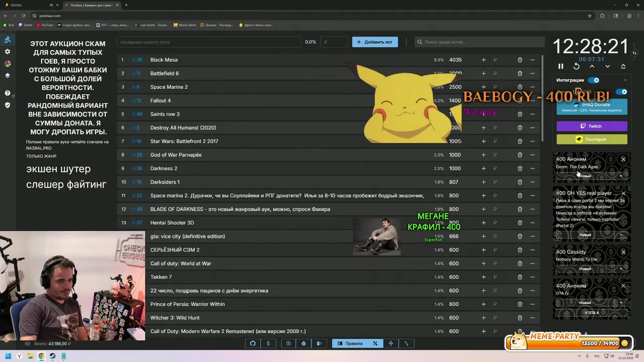This screenshot has width=644, height=362.
Task: Click the swap arrows beside the timer
Action: pyautogui.click(x=634, y=53)
